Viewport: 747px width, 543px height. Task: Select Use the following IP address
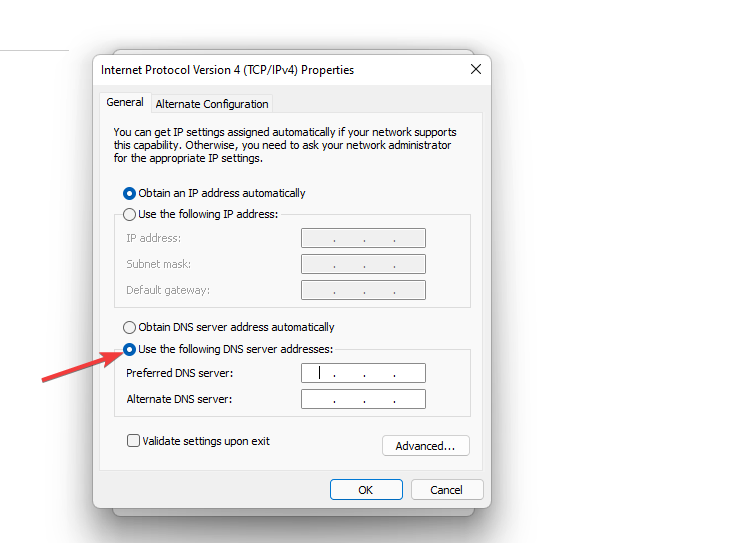(x=129, y=214)
